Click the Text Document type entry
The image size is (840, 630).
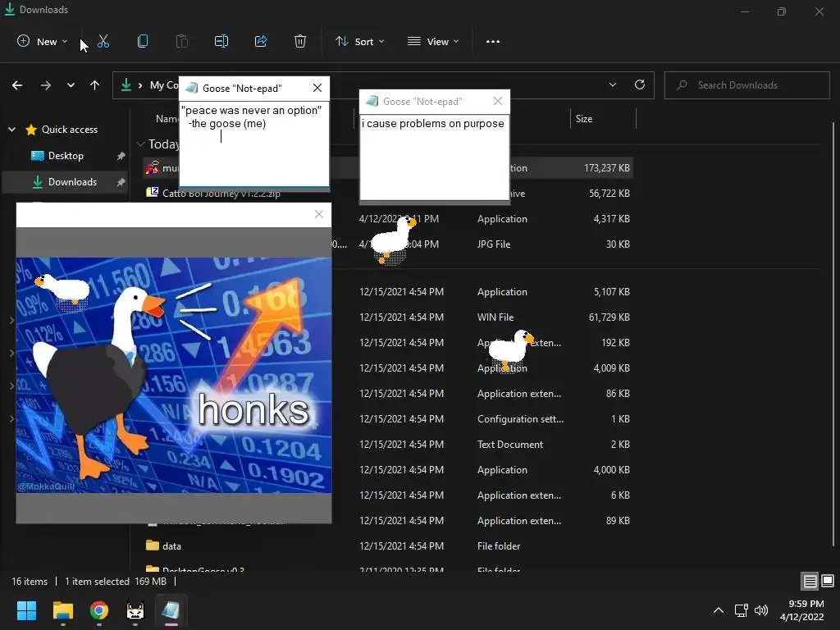coord(510,444)
